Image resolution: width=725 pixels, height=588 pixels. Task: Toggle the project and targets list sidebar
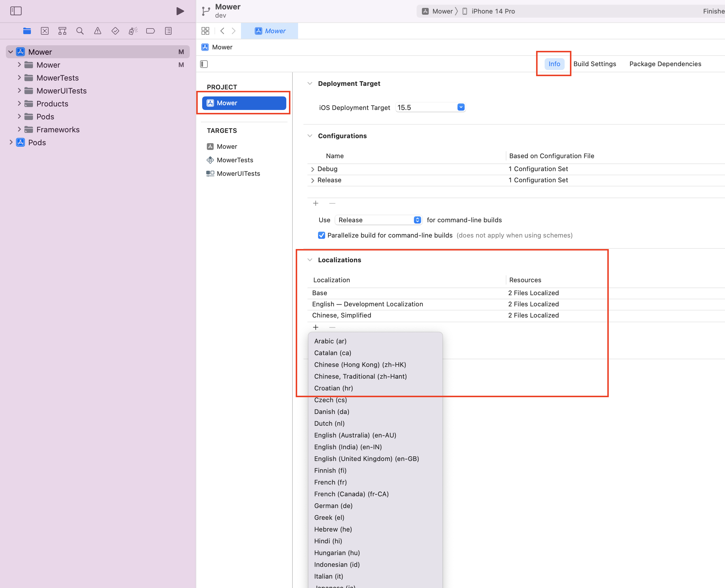(204, 64)
